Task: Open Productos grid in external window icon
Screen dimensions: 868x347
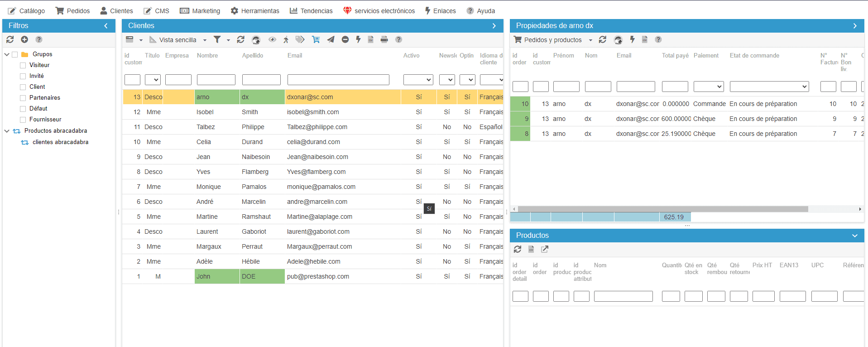Action: [545, 249]
